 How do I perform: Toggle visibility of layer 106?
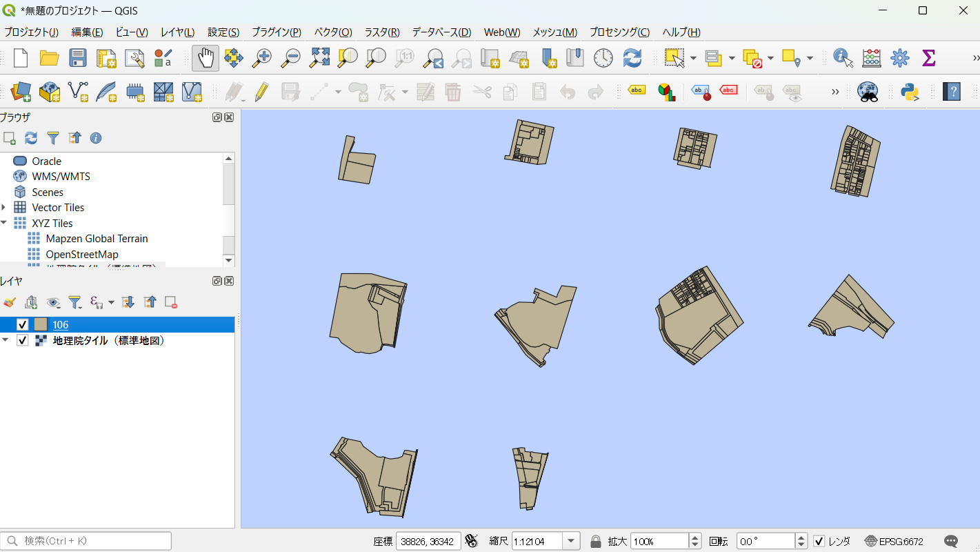click(23, 324)
